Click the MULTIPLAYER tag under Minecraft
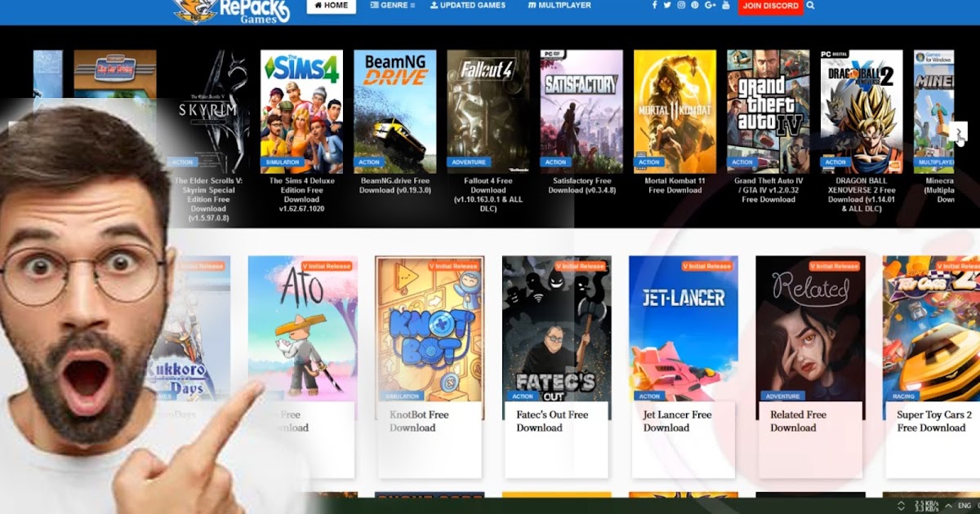This screenshot has height=514, width=980. [x=935, y=162]
